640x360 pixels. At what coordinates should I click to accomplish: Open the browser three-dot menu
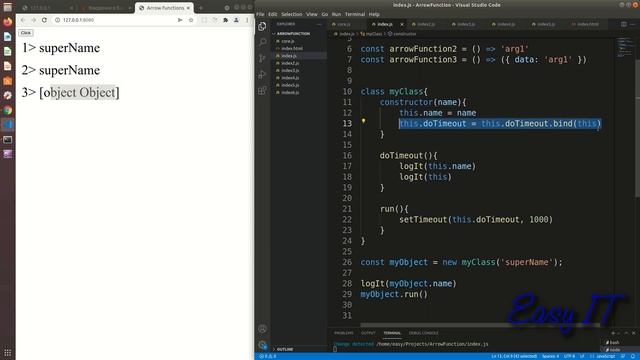[x=247, y=20]
